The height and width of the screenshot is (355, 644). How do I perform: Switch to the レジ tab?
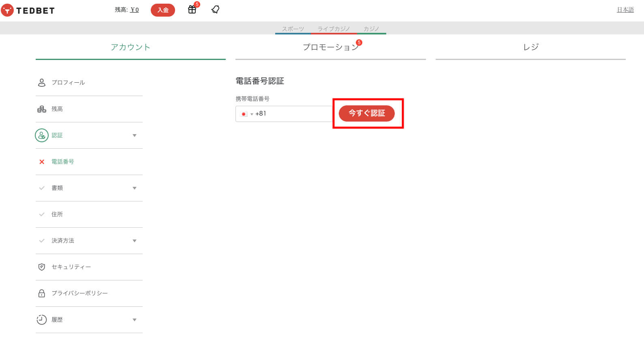(531, 47)
